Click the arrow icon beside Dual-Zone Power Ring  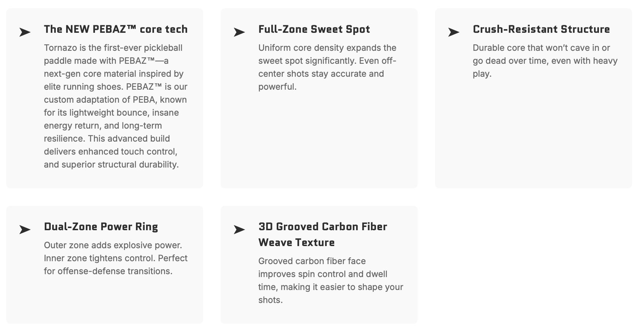click(x=25, y=230)
